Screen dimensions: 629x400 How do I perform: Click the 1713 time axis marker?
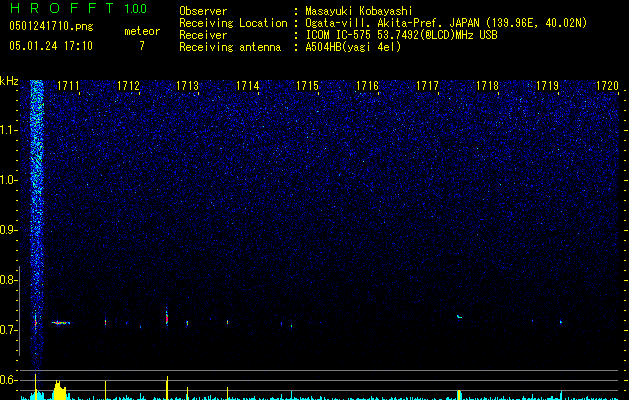point(188,85)
